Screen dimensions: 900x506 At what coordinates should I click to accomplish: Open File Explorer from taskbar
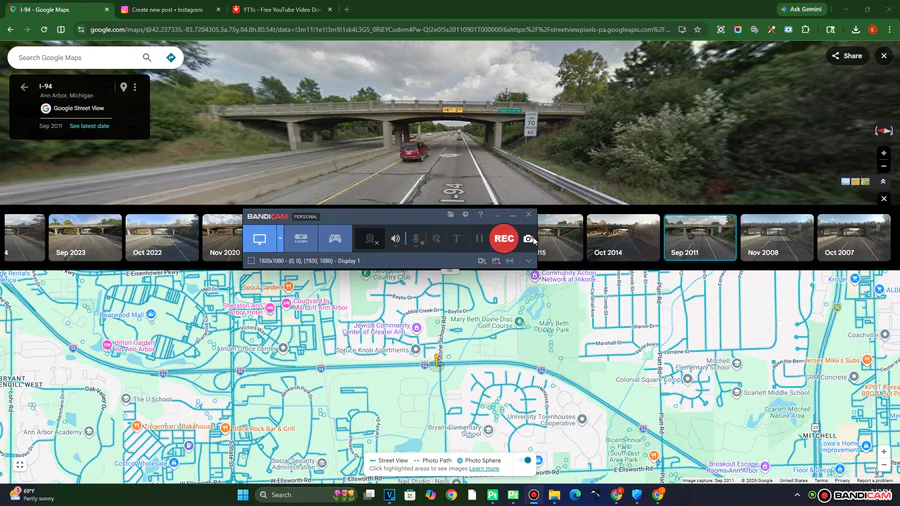[x=554, y=495]
